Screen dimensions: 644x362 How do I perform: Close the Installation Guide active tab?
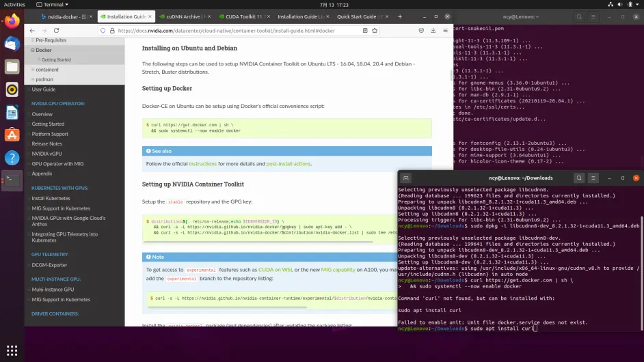tap(150, 17)
